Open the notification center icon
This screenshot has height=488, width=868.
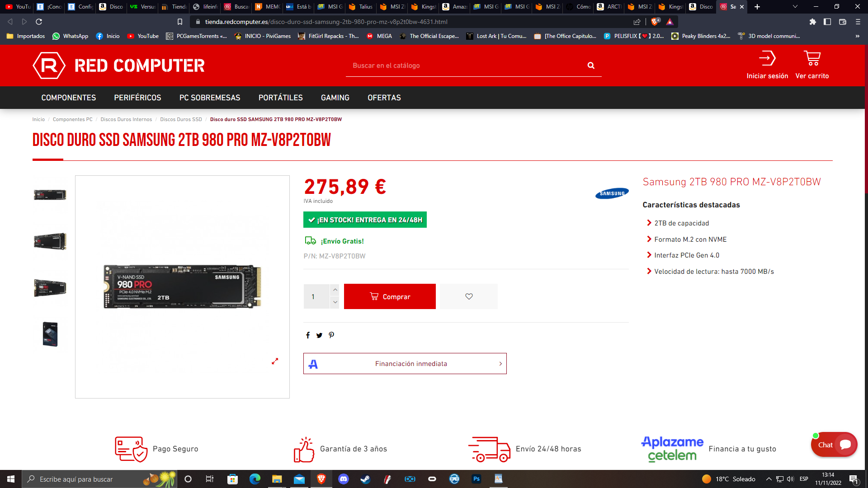(x=854, y=479)
